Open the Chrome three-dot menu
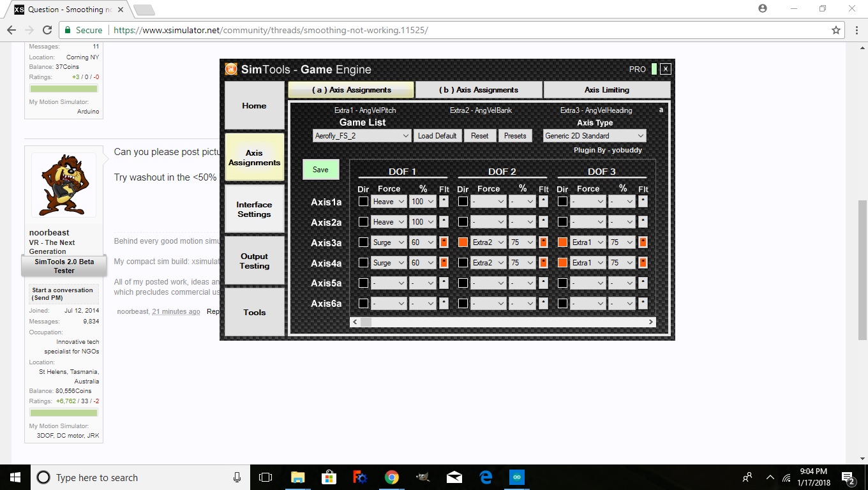 856,30
